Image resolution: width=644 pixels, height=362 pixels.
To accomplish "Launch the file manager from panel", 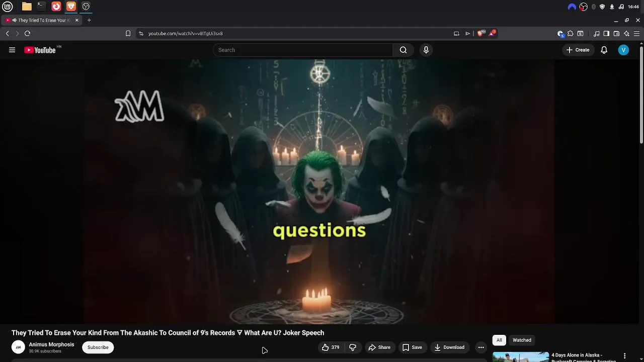I will (27, 7).
